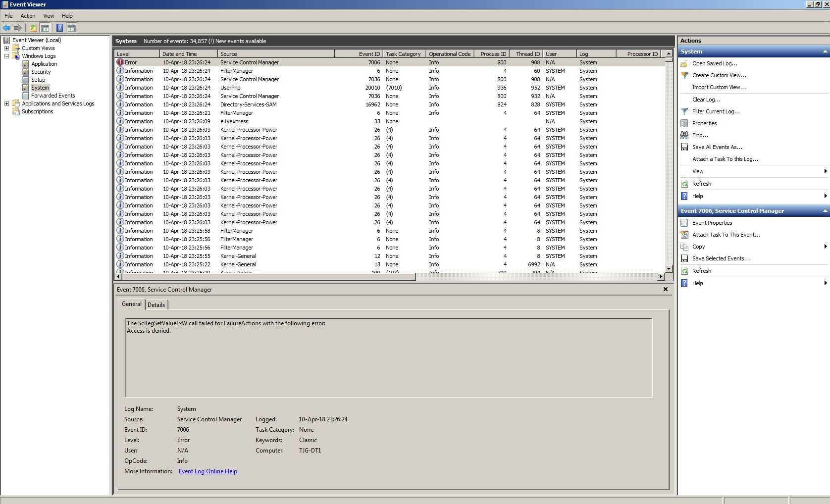Collapse the System section in Actions pane
Screen dimensions: 830x504
[x=825, y=51]
